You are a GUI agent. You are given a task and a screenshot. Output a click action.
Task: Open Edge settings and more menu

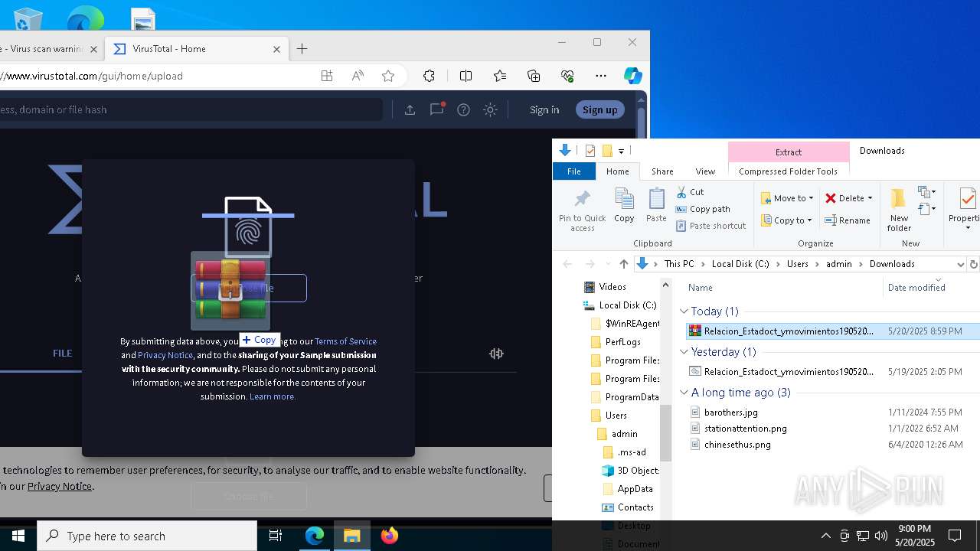tap(601, 76)
